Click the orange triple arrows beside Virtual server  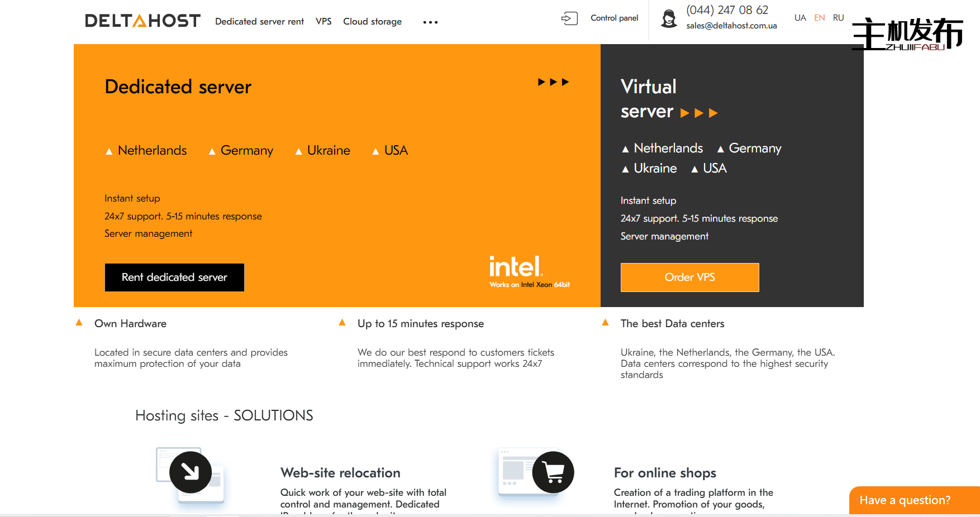698,113
